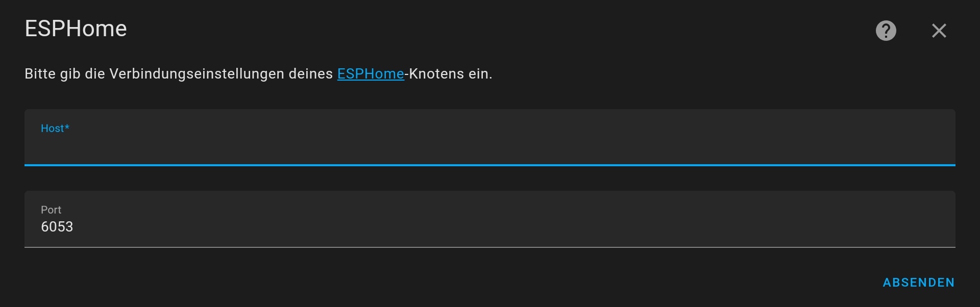Image resolution: width=980 pixels, height=307 pixels.
Task: Submit the ESPHome connection form
Action: point(918,283)
